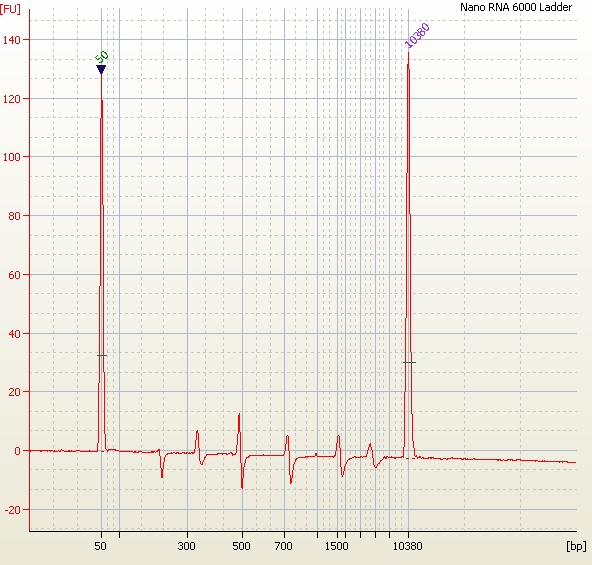Click the 700 tick on x-axis
This screenshot has height=565, width=592.
pyautogui.click(x=284, y=546)
